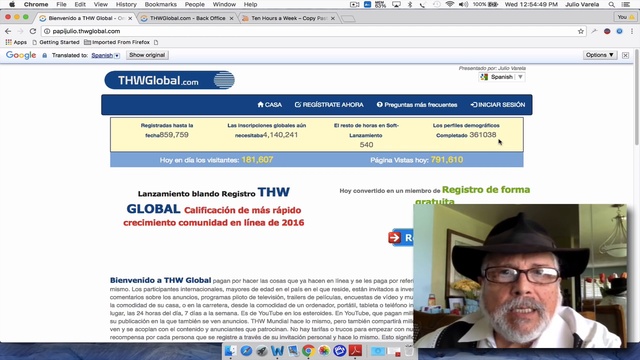Open the Help menu

click(x=250, y=4)
